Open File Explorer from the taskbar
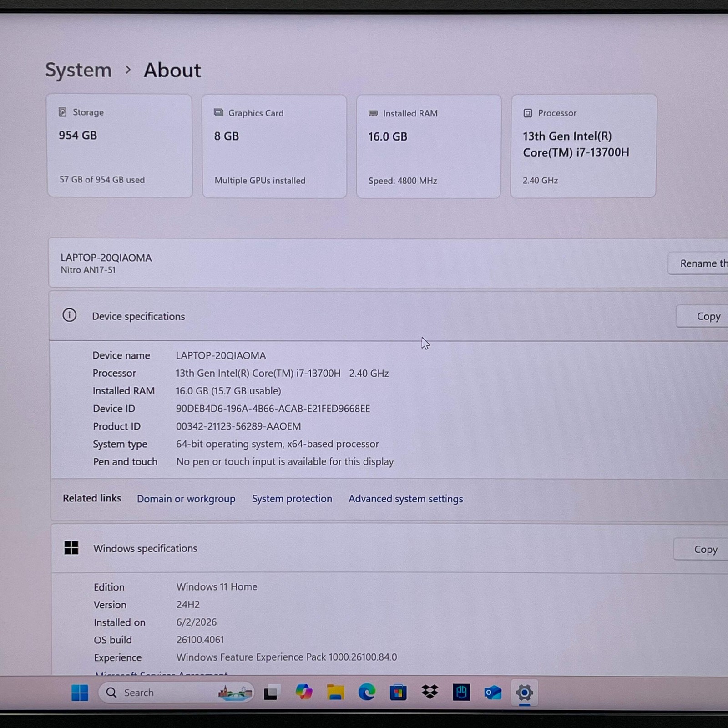This screenshot has height=728, width=728. pyautogui.click(x=335, y=693)
